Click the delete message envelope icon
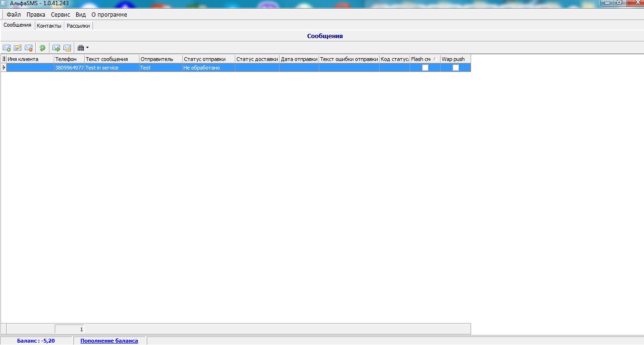Screen dimensions: 644x345 (x=29, y=48)
